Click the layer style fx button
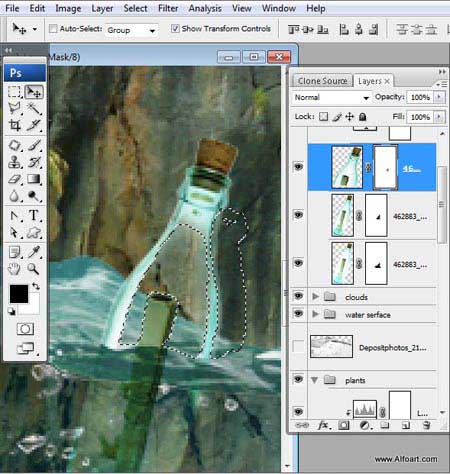 tap(323, 425)
